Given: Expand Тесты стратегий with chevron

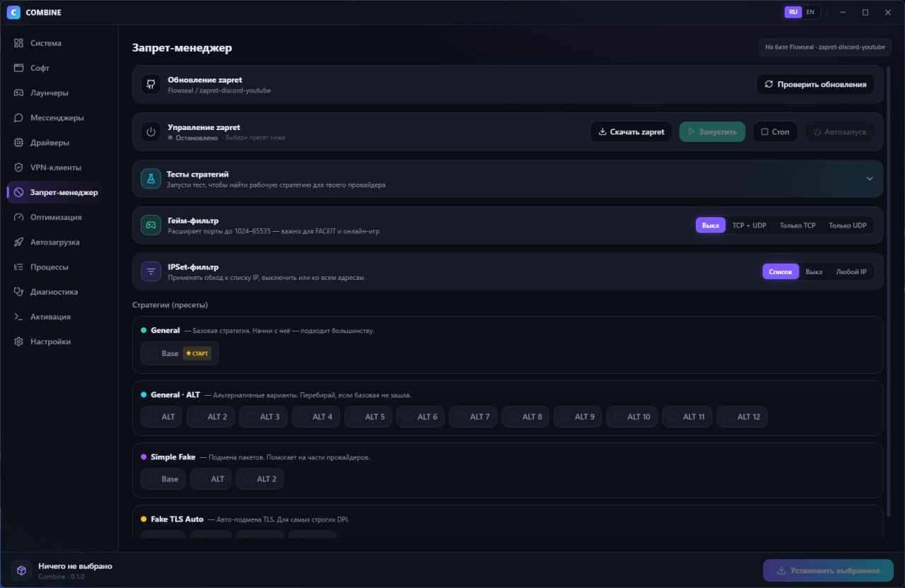Looking at the screenshot, I should [x=870, y=179].
